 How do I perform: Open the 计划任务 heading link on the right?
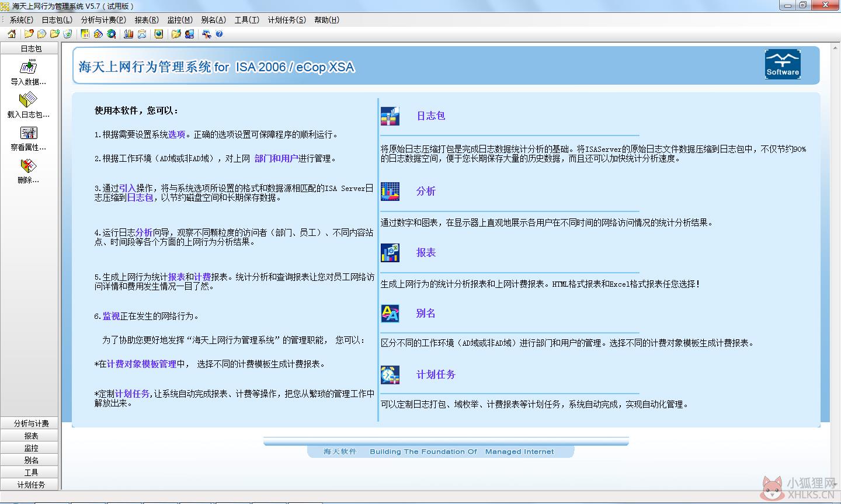coord(436,375)
